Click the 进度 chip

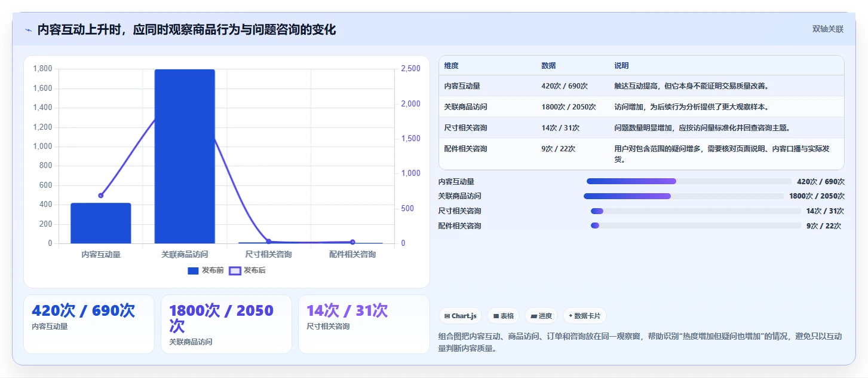coord(541,316)
